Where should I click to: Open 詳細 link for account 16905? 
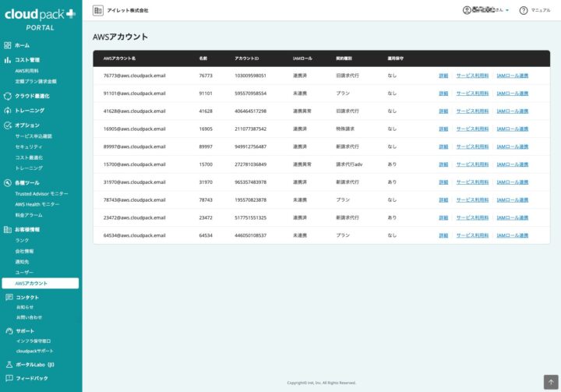pyautogui.click(x=443, y=129)
